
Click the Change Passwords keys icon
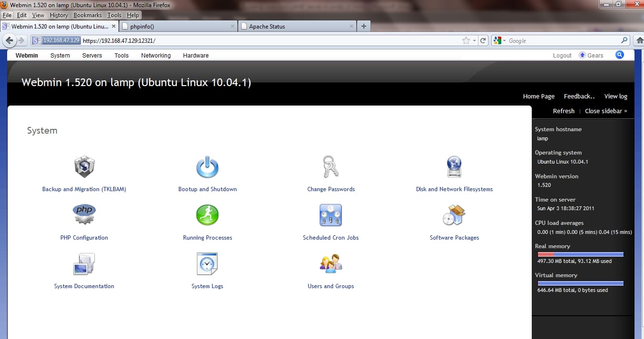[x=331, y=167]
